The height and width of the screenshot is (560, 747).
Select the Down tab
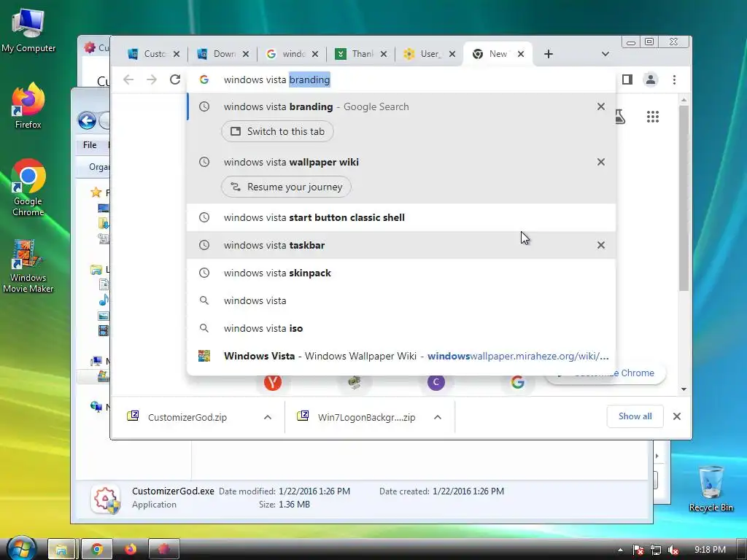(223, 54)
